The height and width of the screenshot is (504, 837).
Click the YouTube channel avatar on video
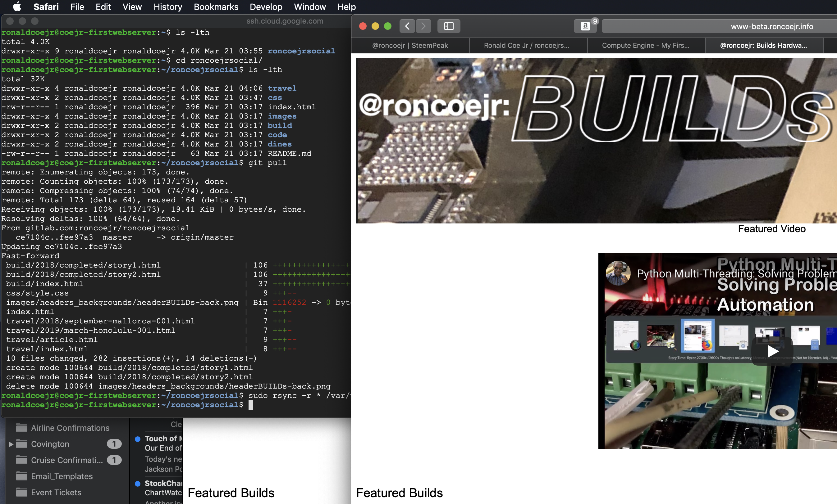(618, 273)
